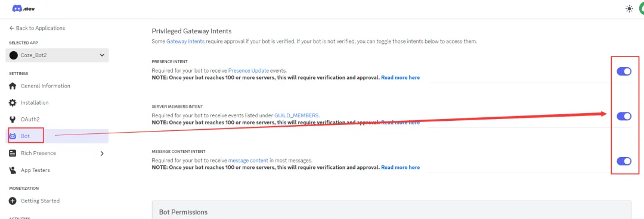The image size is (644, 219).
Task: Open Installation settings page
Action: 35,102
